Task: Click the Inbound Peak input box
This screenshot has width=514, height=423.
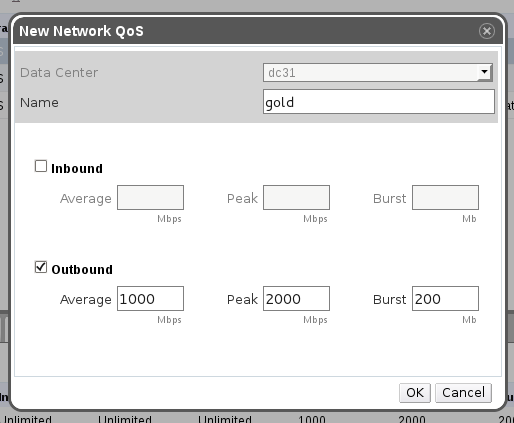Action: 296,198
